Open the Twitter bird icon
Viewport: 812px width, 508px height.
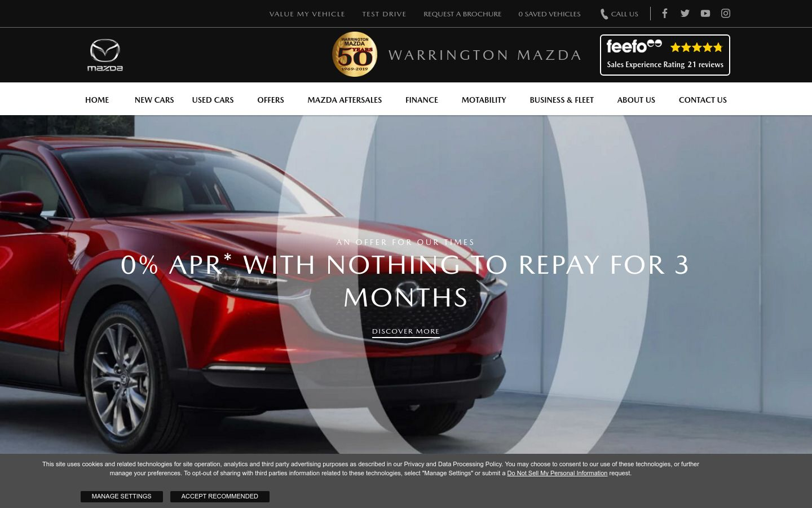point(685,14)
